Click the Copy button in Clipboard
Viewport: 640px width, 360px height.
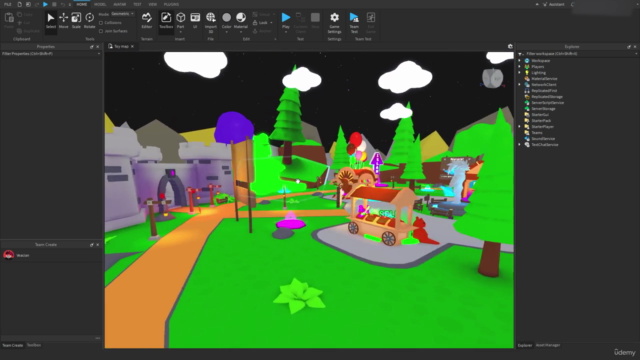pyautogui.click(x=24, y=14)
